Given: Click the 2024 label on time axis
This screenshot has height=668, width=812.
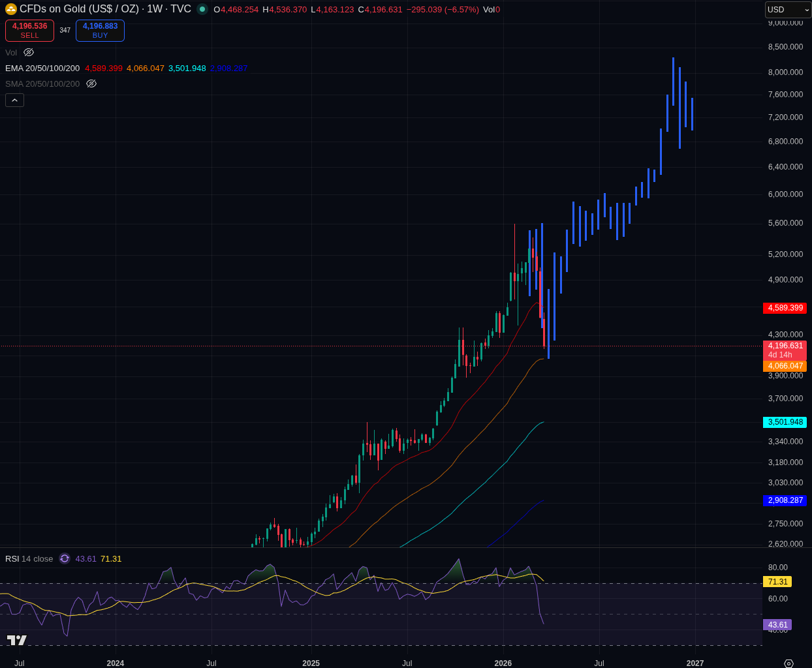Looking at the screenshot, I should (116, 663).
